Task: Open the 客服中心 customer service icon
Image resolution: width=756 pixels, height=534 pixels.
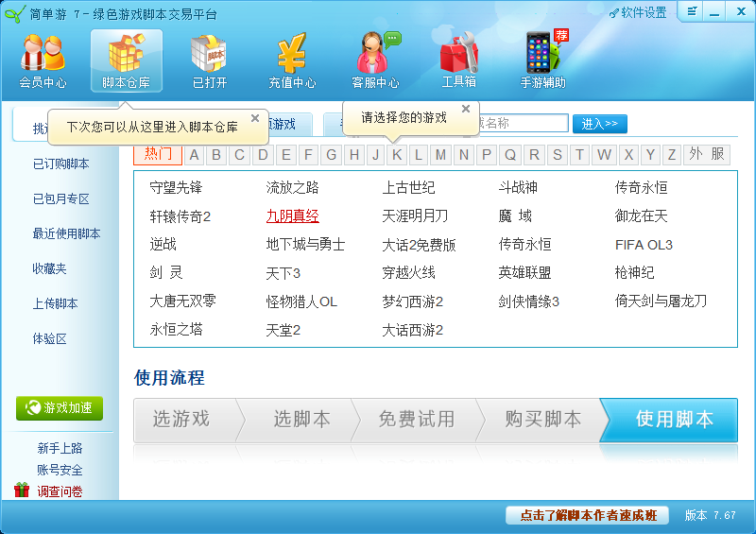Action: tap(375, 60)
